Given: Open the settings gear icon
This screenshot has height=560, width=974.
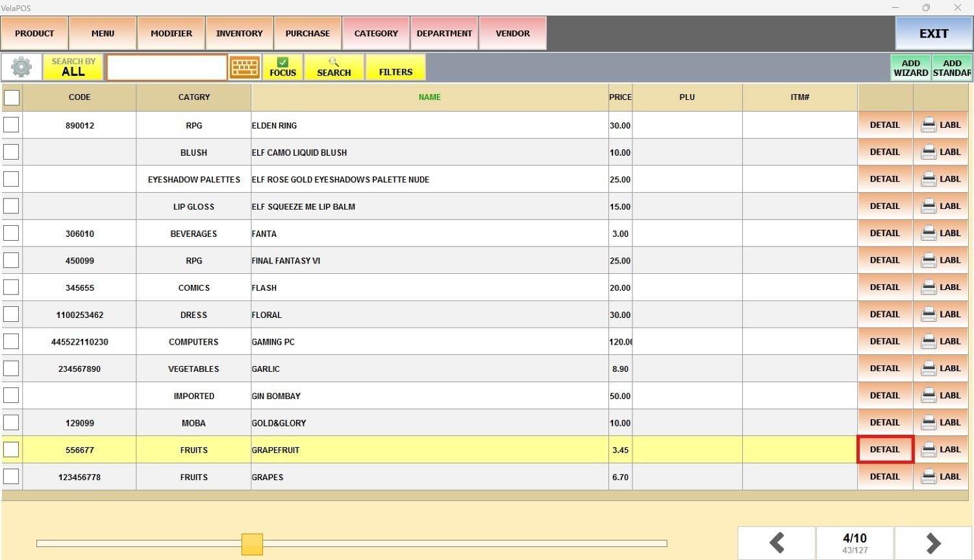Looking at the screenshot, I should point(21,67).
